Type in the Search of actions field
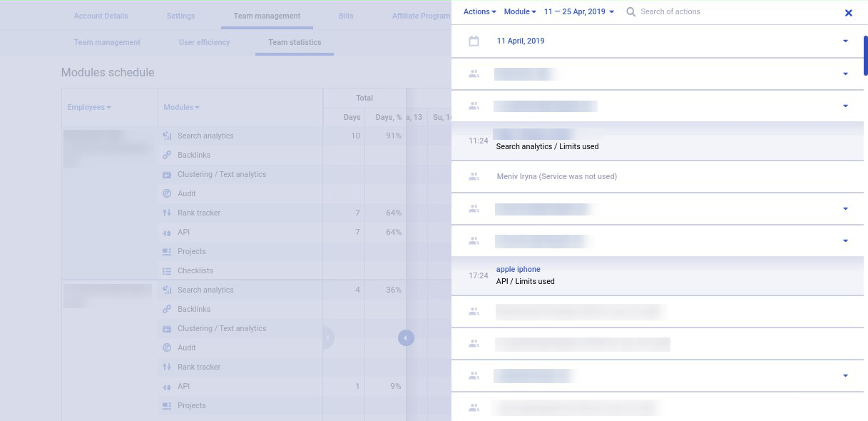Viewport: 868px width, 421px height. tap(713, 12)
